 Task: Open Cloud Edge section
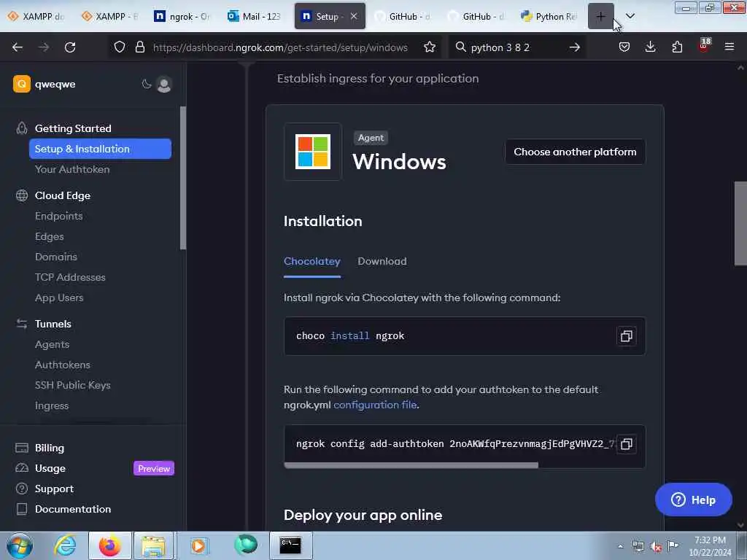(x=63, y=195)
